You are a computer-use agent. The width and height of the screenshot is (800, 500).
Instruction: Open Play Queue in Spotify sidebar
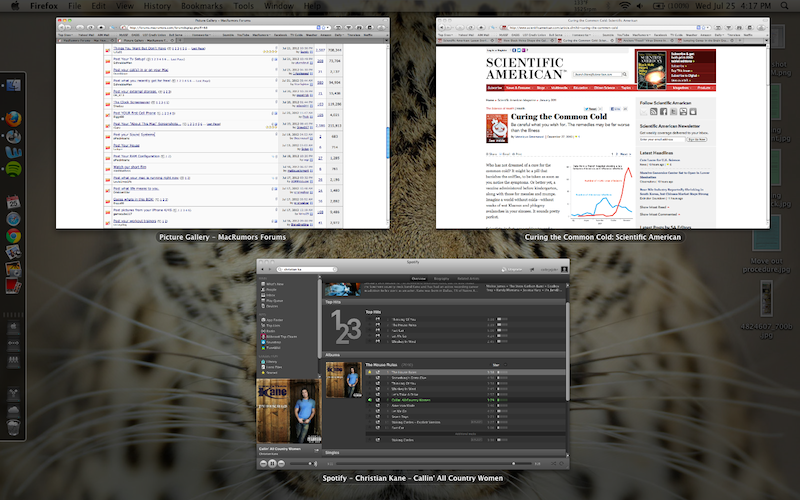(272, 301)
